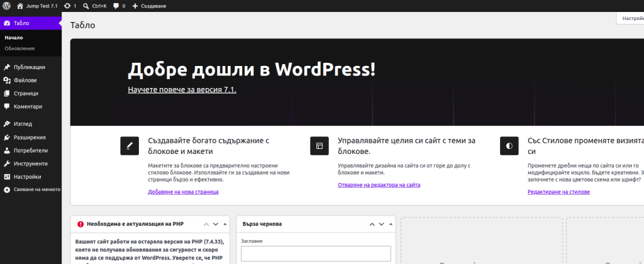Open the WordPress logo menu
The image size is (644, 264).
coord(6,6)
